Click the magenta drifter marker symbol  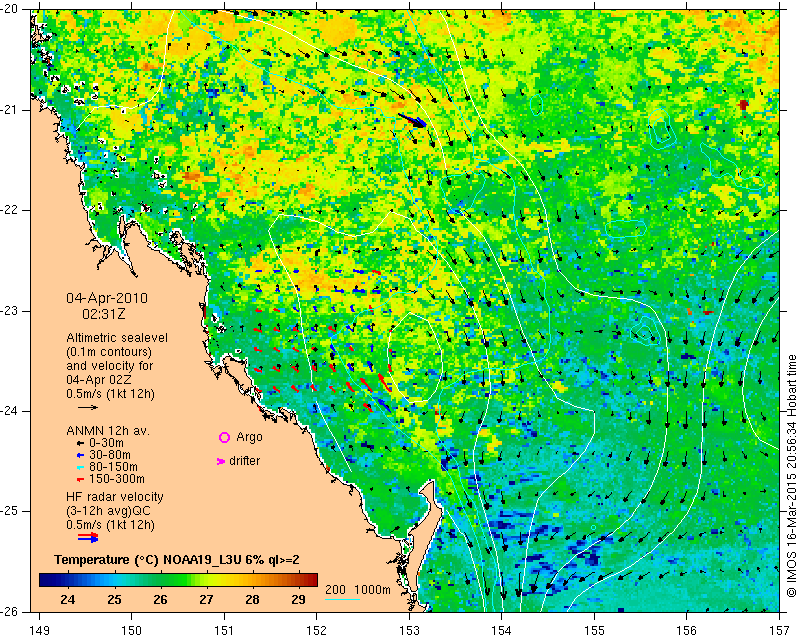221,461
